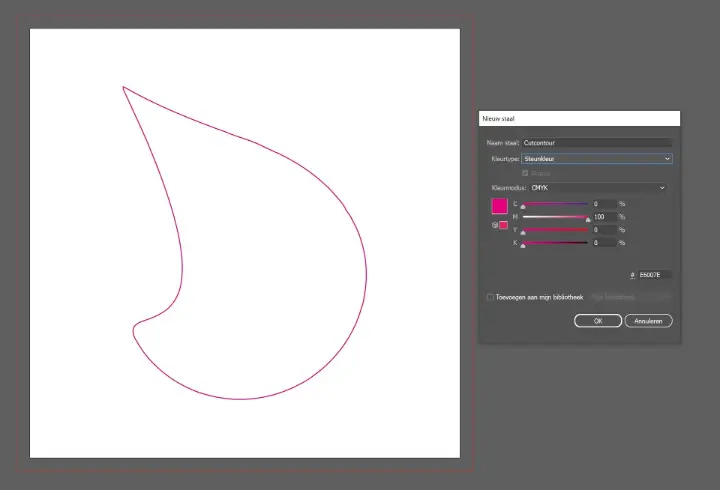Screen dimensions: 720x490
Task: Click the M percentage field showing 100
Action: tap(604, 217)
